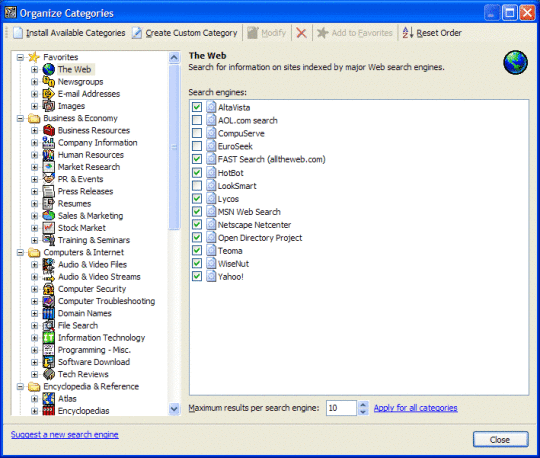Expand the Newsgroups tree node
The width and height of the screenshot is (540, 458).
(x=34, y=82)
